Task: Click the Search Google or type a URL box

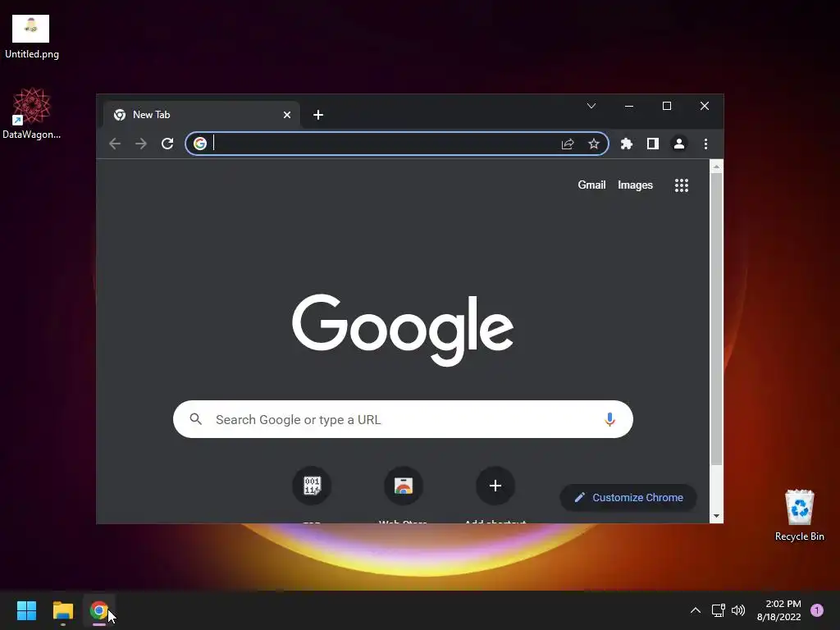Action: tap(403, 419)
